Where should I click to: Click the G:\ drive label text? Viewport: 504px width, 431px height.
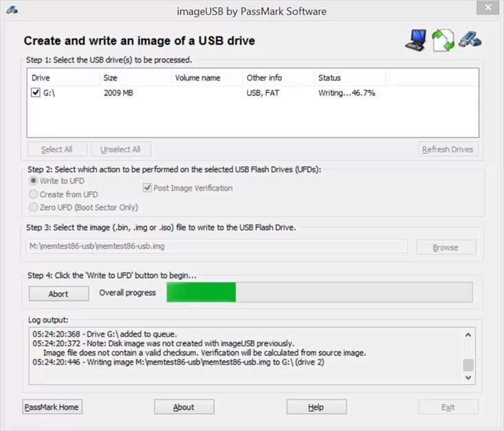click(50, 93)
